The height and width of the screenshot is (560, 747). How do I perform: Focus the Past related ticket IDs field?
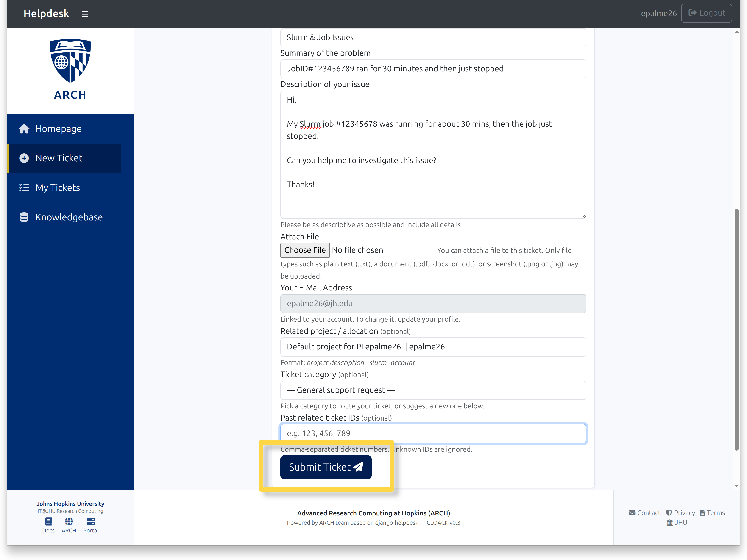coord(433,433)
